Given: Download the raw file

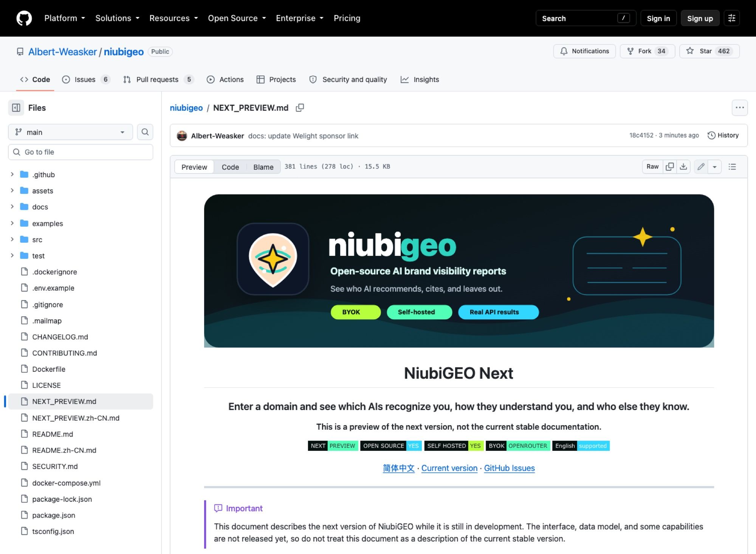Looking at the screenshot, I should click(683, 167).
